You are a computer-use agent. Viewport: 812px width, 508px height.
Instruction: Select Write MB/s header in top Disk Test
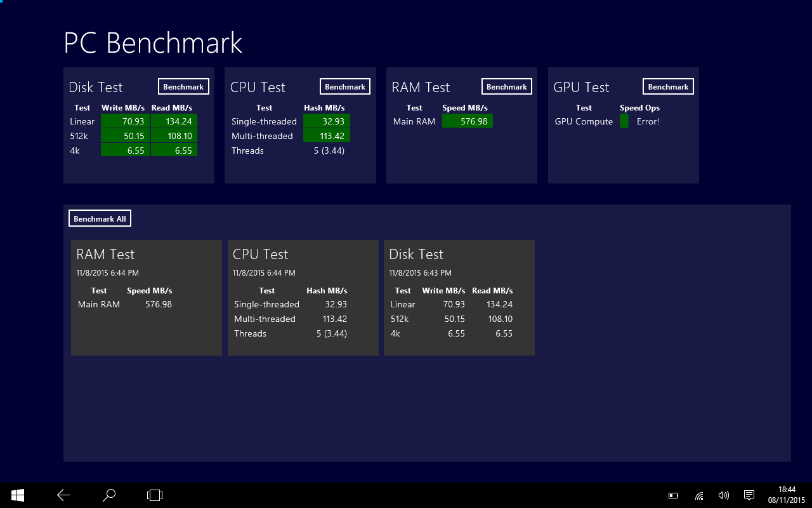point(123,108)
